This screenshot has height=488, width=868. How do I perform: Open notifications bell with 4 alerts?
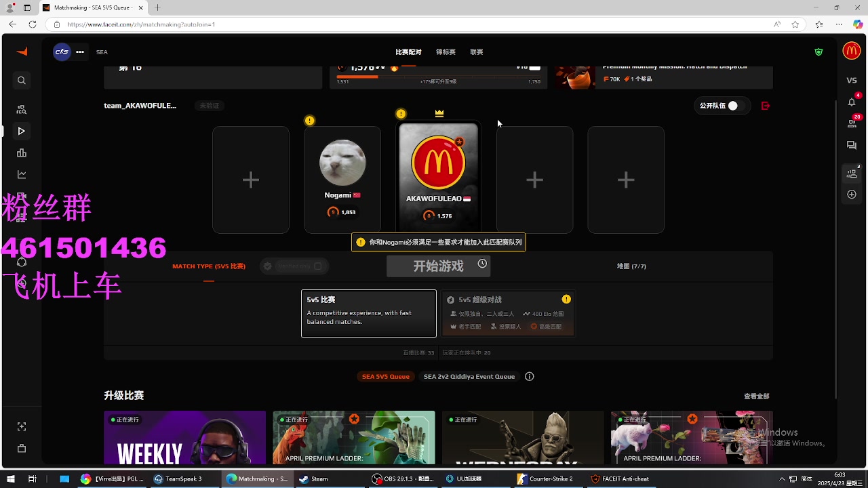click(x=852, y=102)
